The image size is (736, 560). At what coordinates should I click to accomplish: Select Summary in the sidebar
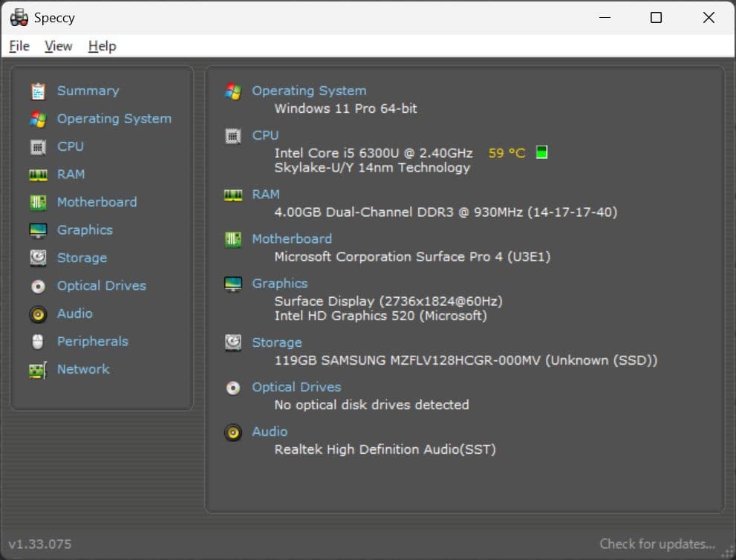(88, 91)
